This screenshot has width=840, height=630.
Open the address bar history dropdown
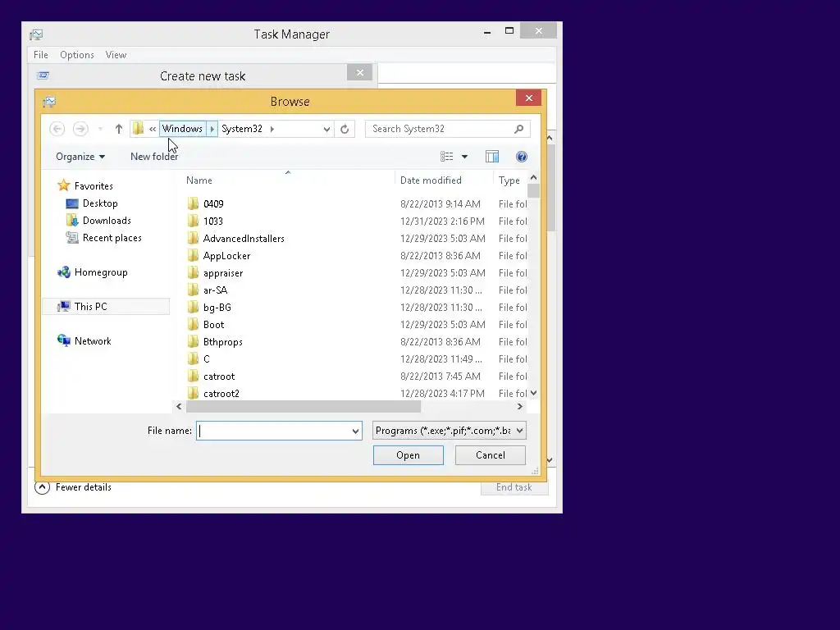click(x=326, y=129)
